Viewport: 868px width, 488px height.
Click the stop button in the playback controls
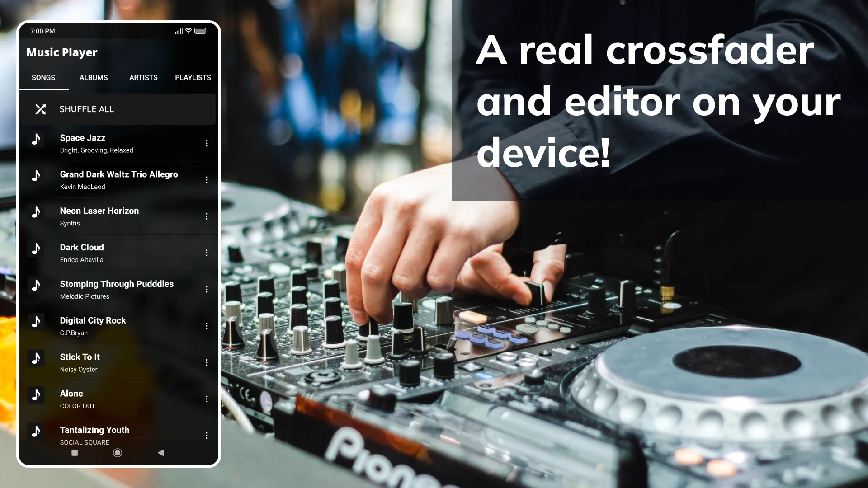[x=75, y=453]
